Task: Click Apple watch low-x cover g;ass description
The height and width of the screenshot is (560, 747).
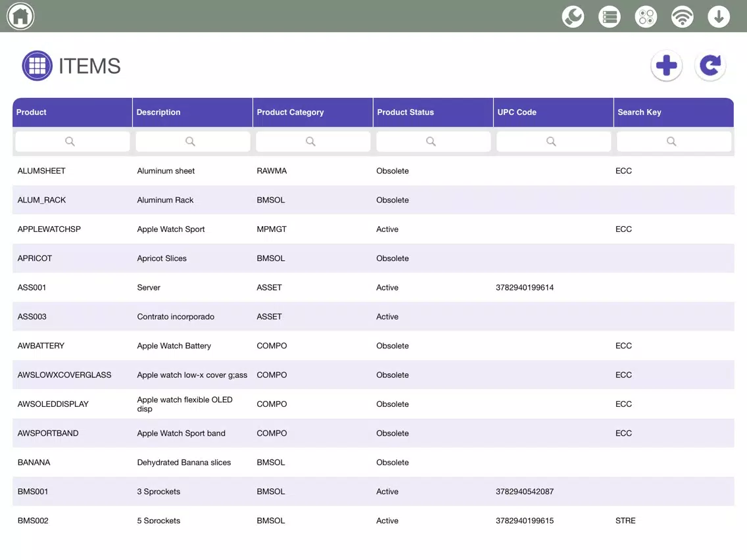Action: [192, 375]
